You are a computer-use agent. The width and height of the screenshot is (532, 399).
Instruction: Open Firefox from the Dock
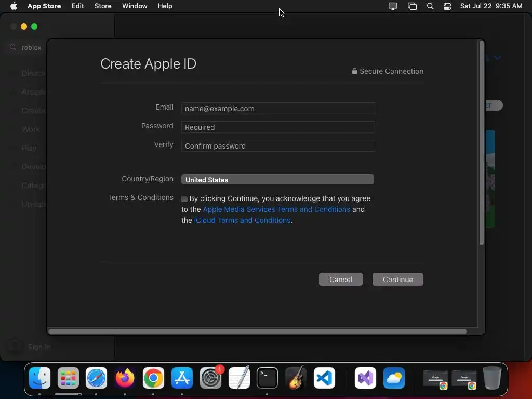pyautogui.click(x=125, y=378)
